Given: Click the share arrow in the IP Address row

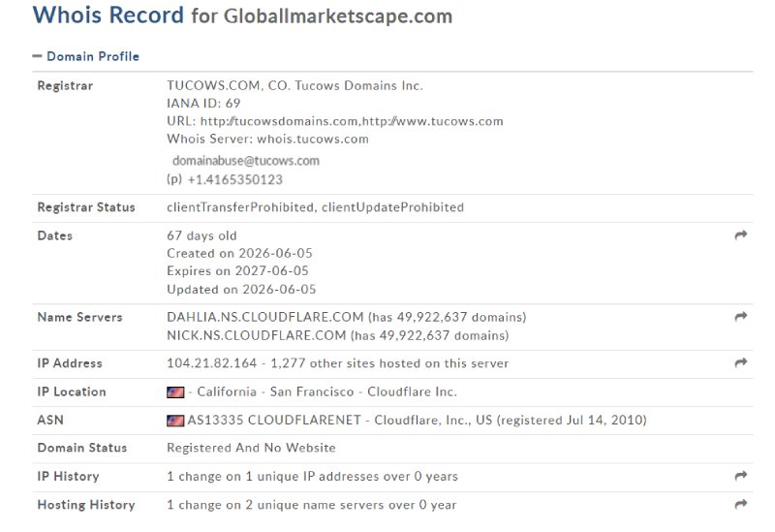Looking at the screenshot, I should click(740, 363).
